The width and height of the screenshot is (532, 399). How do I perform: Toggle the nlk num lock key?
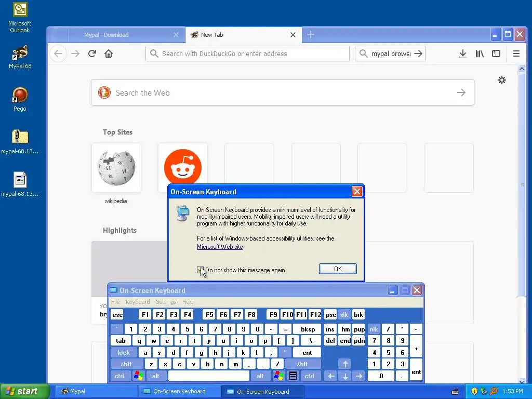tap(374, 329)
